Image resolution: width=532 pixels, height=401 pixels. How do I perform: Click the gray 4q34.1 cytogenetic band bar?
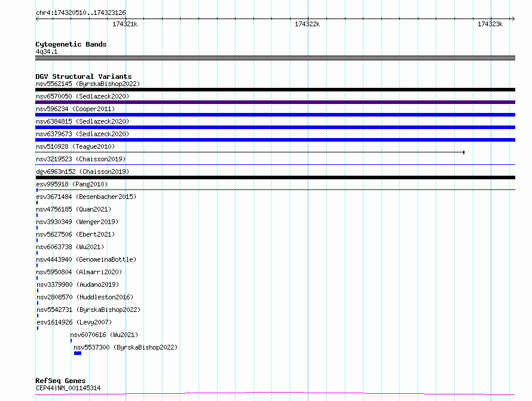[x=275, y=58]
